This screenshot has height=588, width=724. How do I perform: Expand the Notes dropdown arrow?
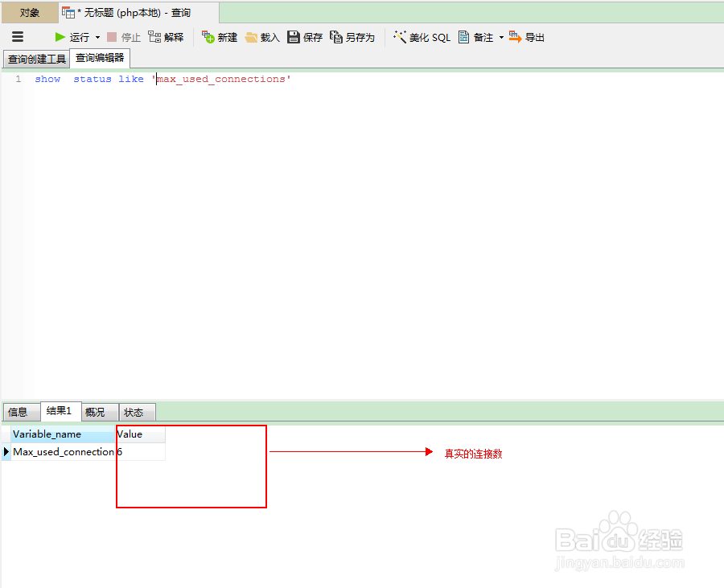(501, 37)
